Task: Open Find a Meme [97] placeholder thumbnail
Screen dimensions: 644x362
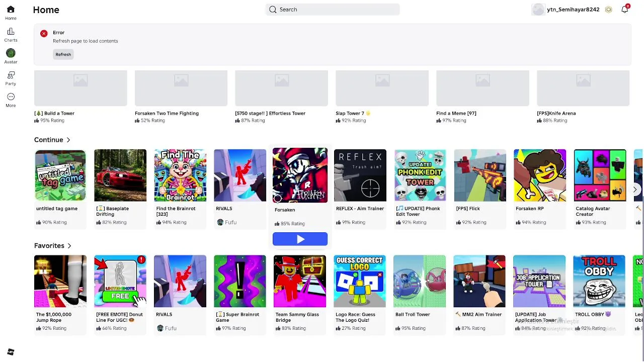Action: point(482,88)
